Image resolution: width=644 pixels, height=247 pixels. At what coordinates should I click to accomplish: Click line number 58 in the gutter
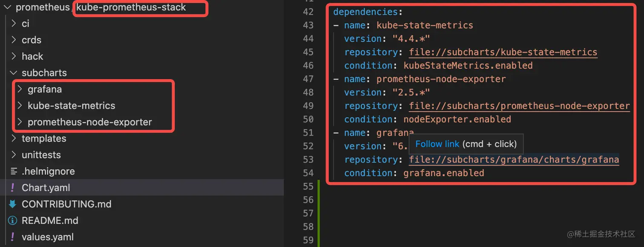pos(308,227)
